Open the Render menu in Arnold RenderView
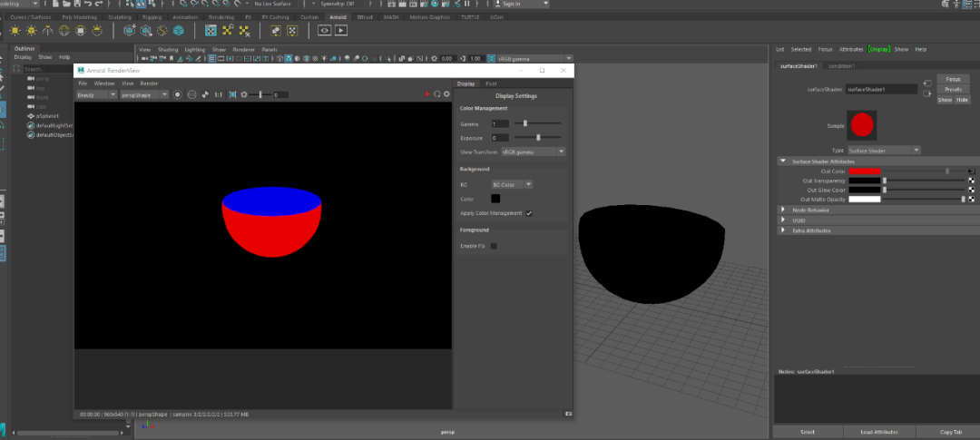The height and width of the screenshot is (440, 980). click(x=149, y=83)
